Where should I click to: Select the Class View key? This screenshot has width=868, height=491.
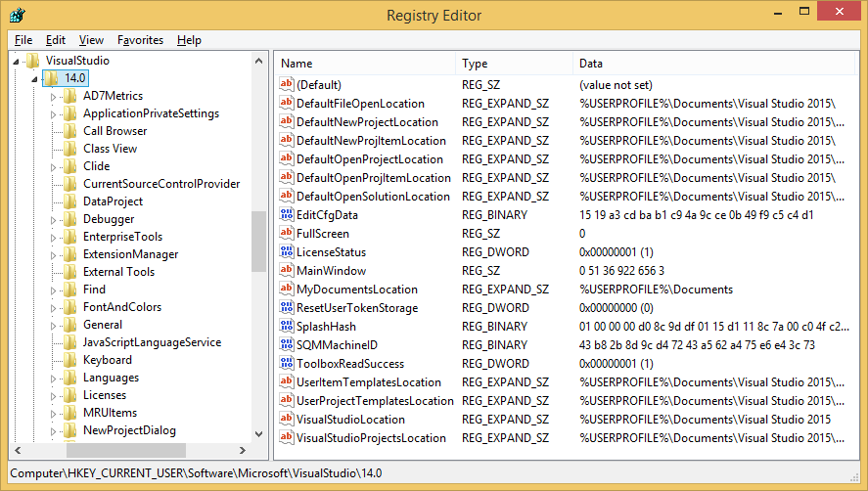(111, 149)
